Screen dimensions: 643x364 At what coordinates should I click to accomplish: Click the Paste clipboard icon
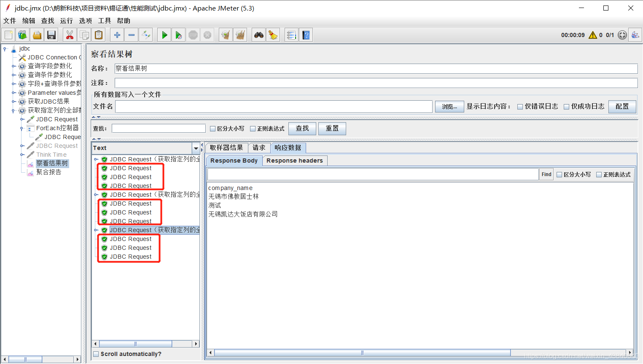(x=99, y=35)
